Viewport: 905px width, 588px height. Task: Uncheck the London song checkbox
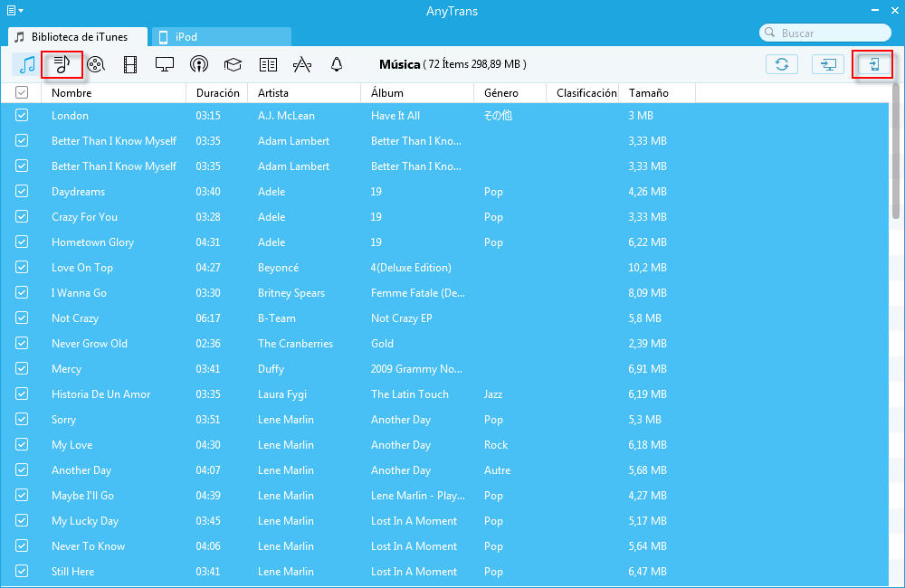click(22, 115)
